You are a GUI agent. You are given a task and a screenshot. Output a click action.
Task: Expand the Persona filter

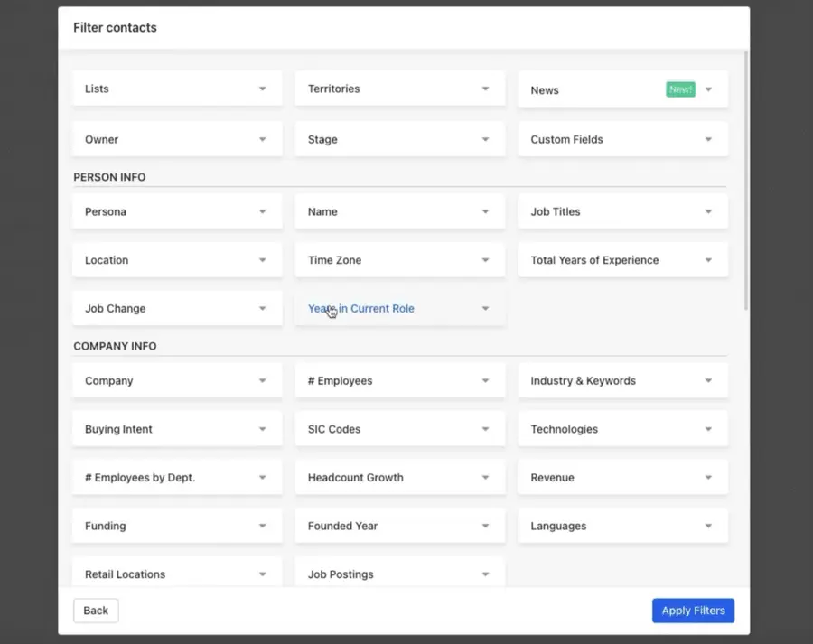176,210
